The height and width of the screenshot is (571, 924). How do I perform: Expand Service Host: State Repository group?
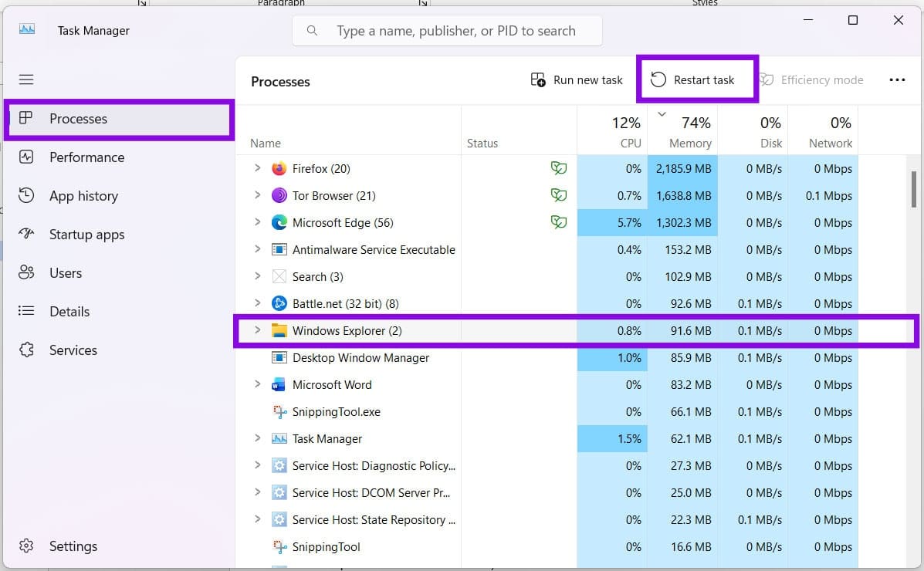point(258,519)
